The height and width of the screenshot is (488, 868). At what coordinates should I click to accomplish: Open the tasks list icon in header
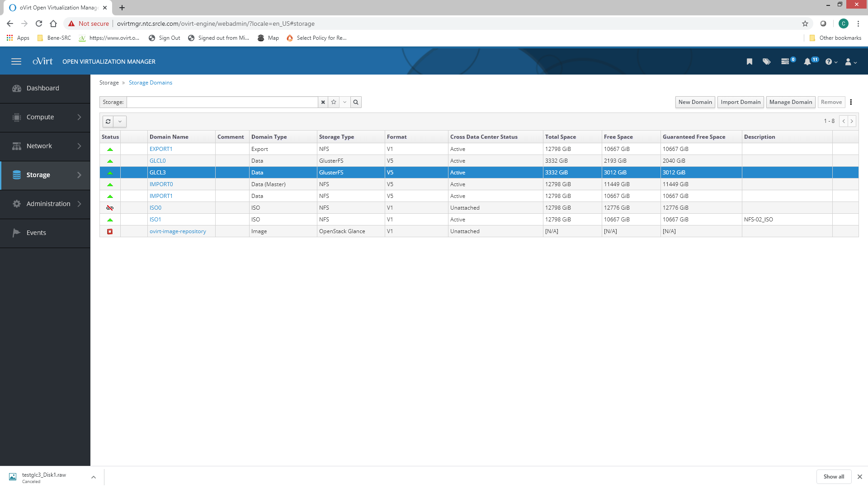point(785,61)
